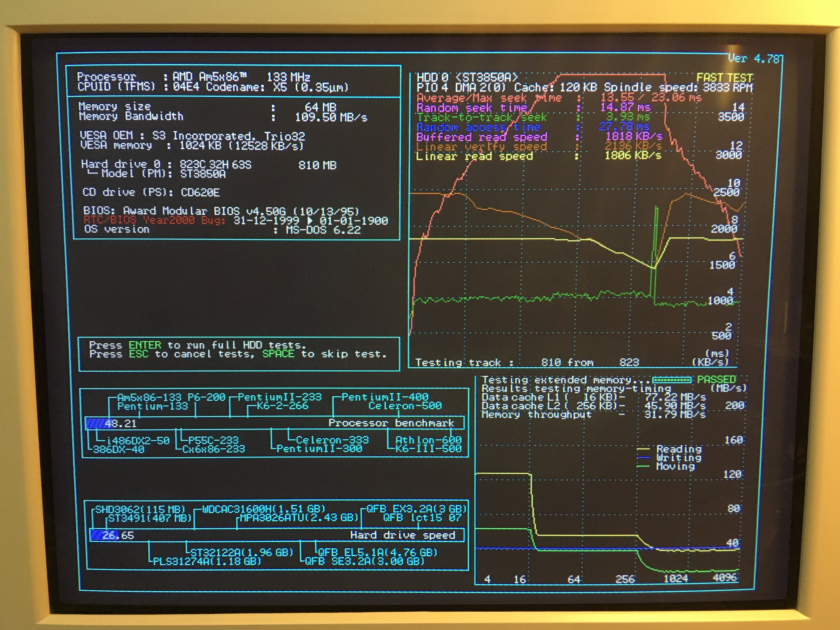The image size is (840, 630).
Task: Click the green ENTER key label
Action: coord(145,345)
